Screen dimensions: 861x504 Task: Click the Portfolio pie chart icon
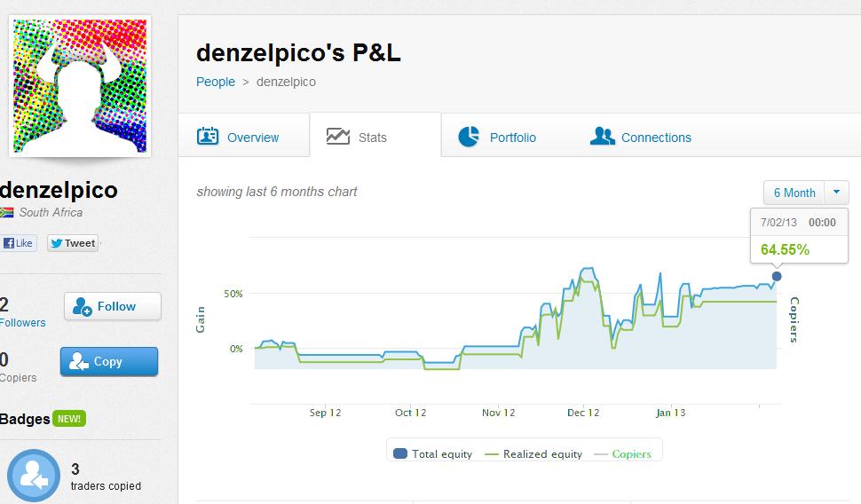click(469, 137)
